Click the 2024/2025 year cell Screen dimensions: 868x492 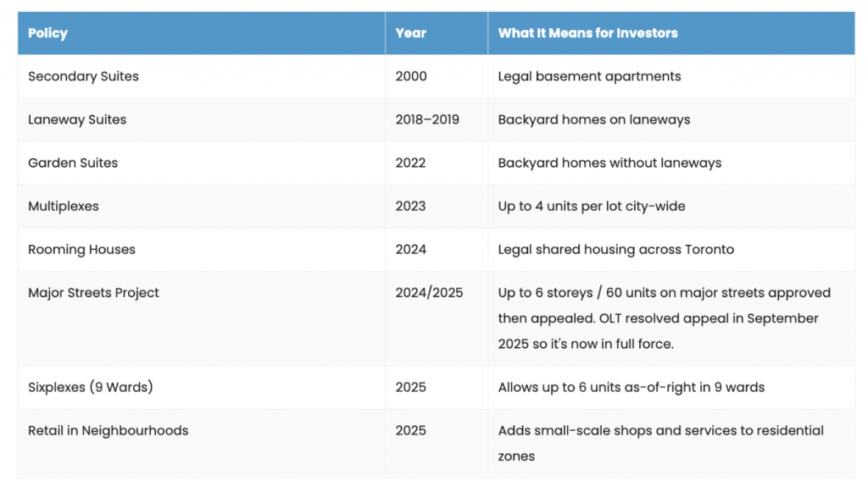(429, 293)
